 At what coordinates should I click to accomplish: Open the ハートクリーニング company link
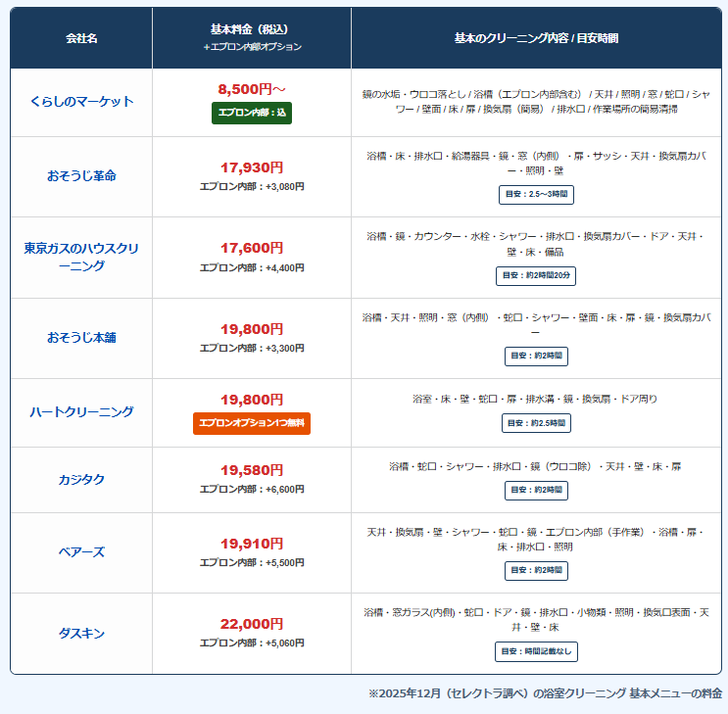81,411
